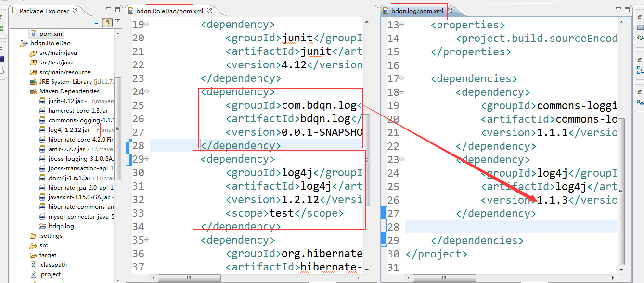The width and height of the screenshot is (644, 283).
Task: Open the Package Explorer view menu triangle
Action: pyautogui.click(x=117, y=21)
